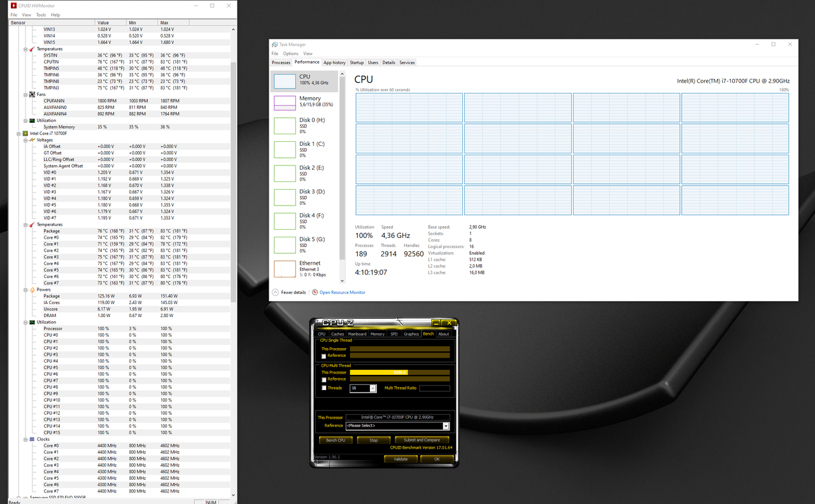
Task: Select the CPU graph thumbnail in Task Manager sidebar
Action: [285, 81]
